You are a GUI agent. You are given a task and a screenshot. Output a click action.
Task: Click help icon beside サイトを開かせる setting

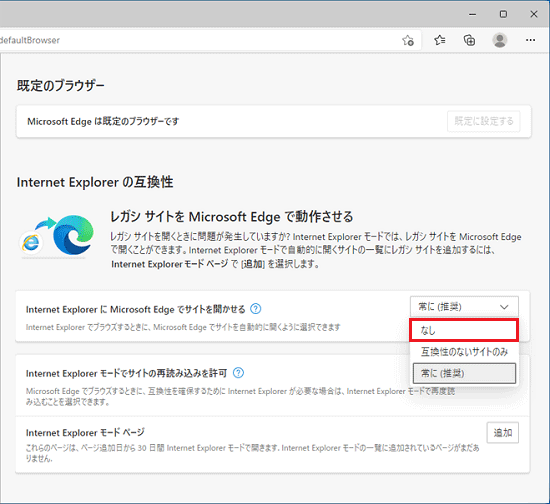(x=256, y=309)
